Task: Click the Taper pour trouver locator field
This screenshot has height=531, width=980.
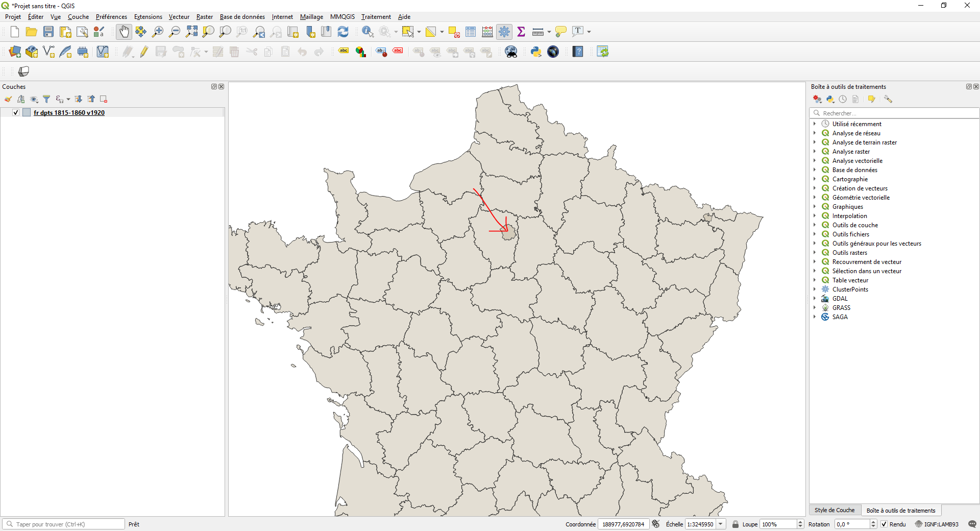Action: click(64, 524)
